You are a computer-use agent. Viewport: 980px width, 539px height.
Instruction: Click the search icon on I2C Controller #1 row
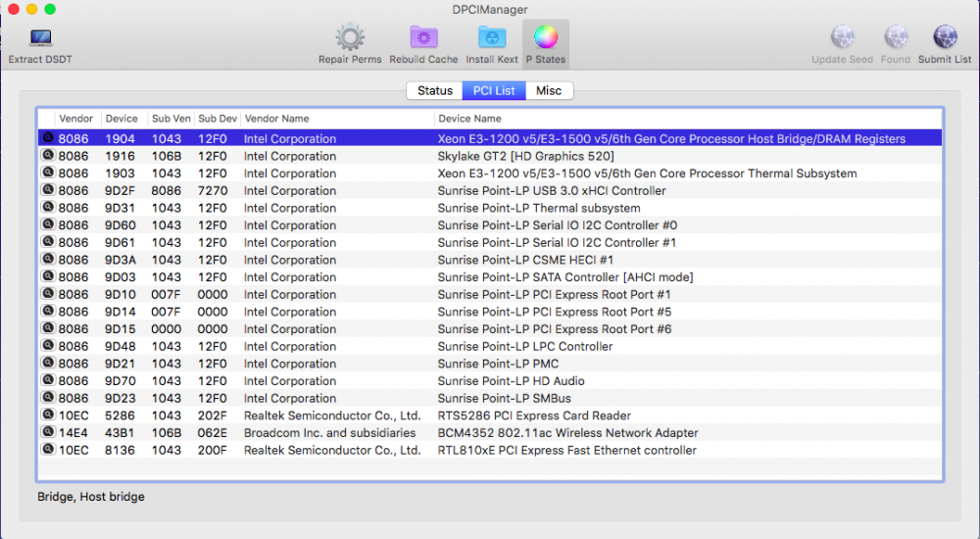coord(48,241)
